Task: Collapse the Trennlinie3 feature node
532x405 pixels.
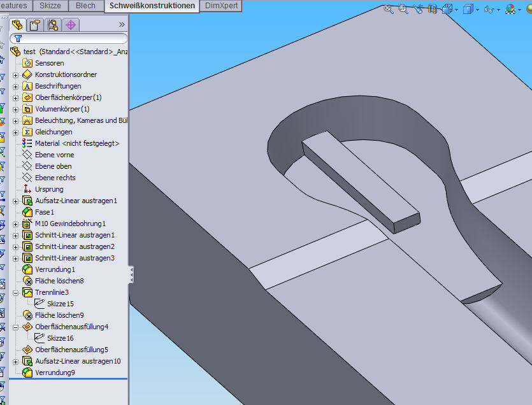Action: coord(15,293)
